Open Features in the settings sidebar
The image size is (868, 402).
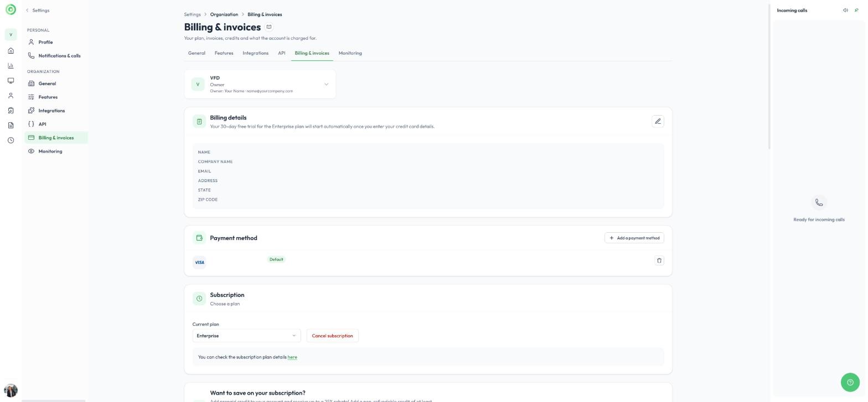pyautogui.click(x=56, y=97)
